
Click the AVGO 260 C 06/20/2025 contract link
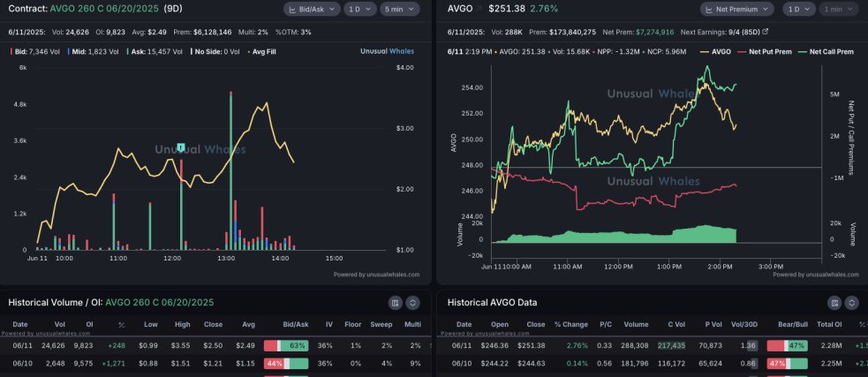click(x=104, y=9)
